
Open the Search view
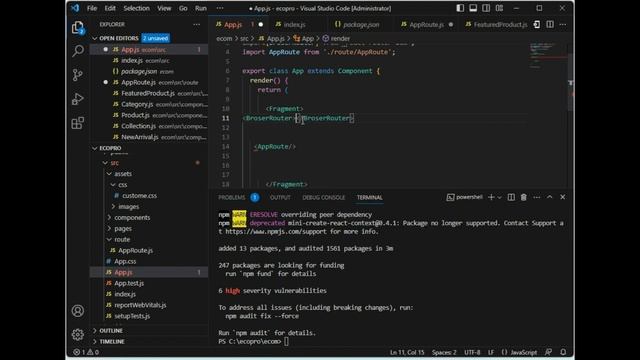click(78, 51)
